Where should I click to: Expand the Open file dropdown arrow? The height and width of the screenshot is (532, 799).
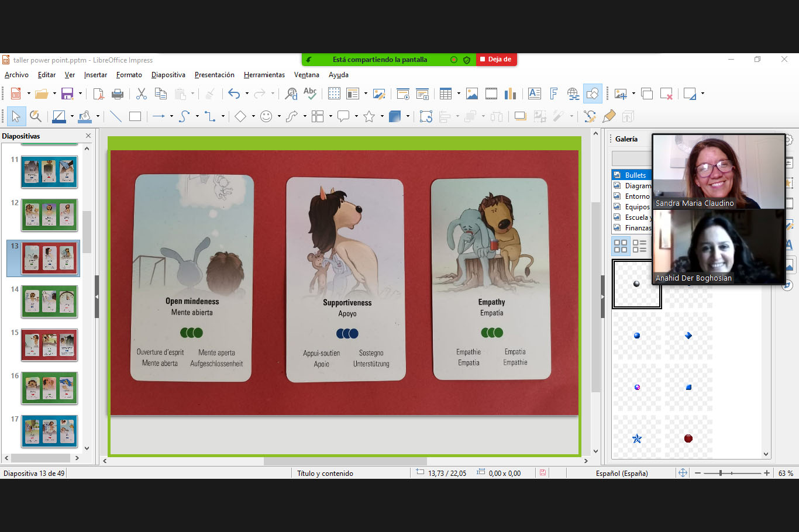click(x=54, y=94)
